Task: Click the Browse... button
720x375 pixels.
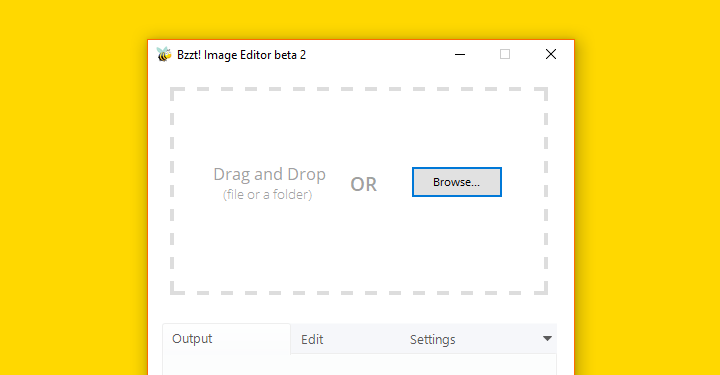Action: click(x=456, y=182)
